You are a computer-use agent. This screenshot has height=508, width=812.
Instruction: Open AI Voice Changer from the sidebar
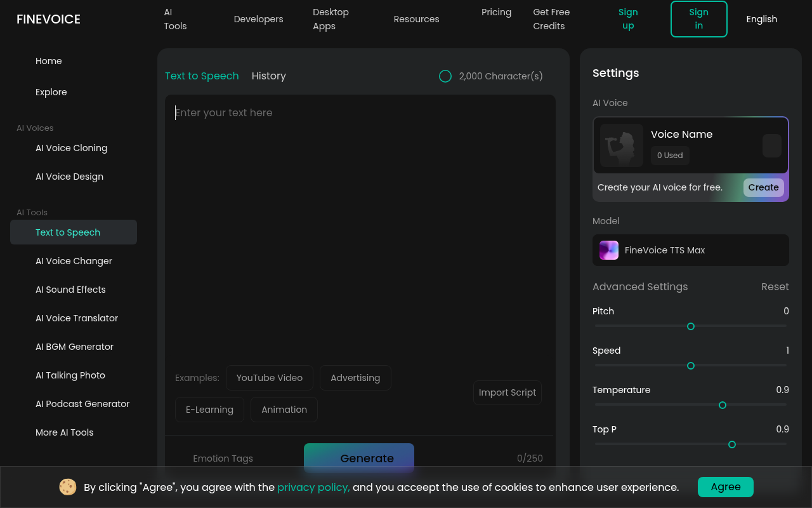coord(74,261)
